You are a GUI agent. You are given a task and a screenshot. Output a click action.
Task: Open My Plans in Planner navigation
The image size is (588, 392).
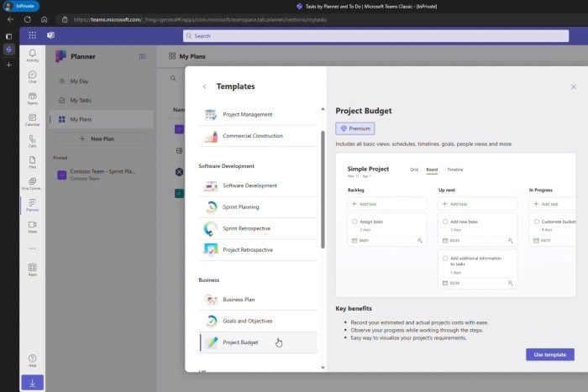101,119
